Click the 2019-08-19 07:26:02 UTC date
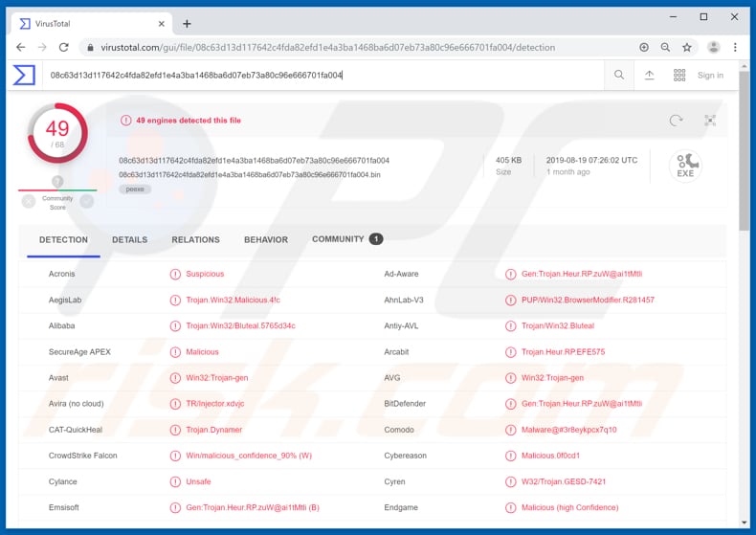 tap(591, 160)
